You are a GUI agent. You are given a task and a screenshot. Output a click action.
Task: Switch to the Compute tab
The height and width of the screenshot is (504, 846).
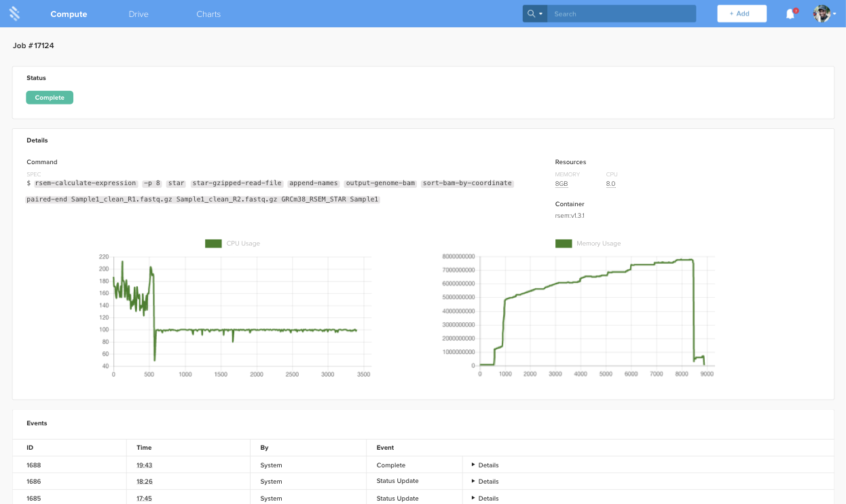(69, 14)
